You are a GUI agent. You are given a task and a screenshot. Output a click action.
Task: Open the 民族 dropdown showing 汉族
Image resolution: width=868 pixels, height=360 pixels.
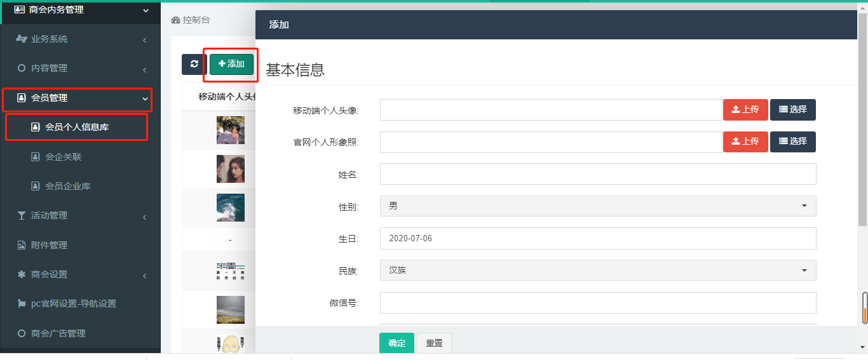pyautogui.click(x=597, y=270)
